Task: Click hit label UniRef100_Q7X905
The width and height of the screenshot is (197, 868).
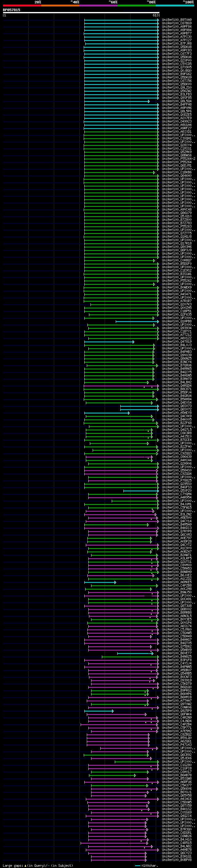Action: pos(177,67)
